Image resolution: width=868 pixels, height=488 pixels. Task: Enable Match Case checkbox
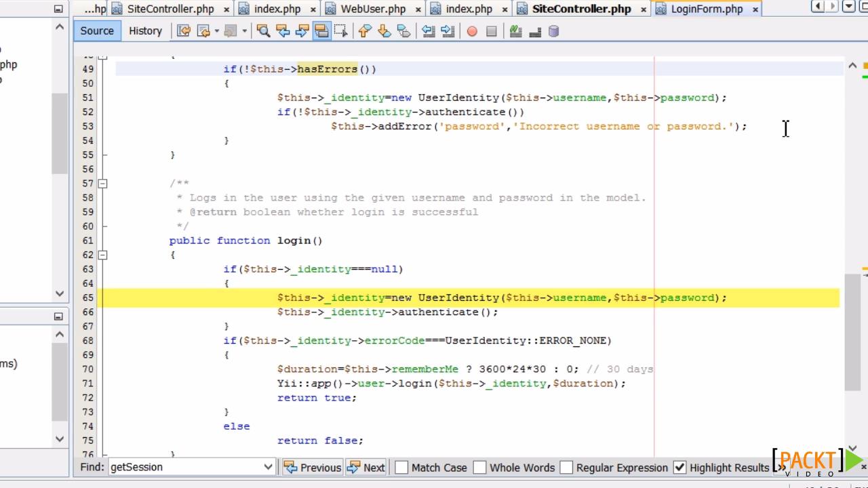(x=401, y=467)
